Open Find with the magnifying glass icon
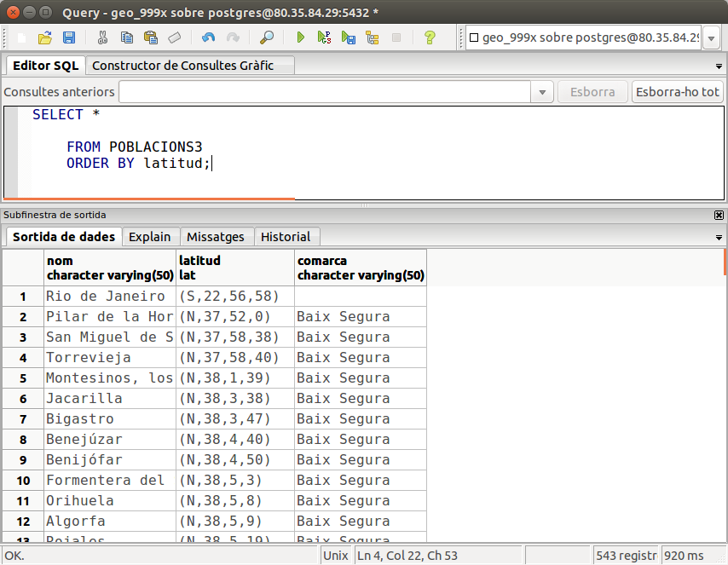The height and width of the screenshot is (565, 728). click(267, 37)
